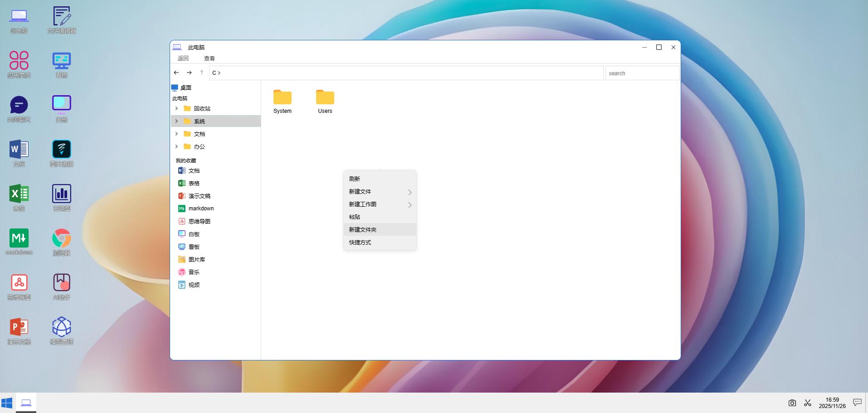Open 图片库 in the favorites list

pyautogui.click(x=191, y=259)
